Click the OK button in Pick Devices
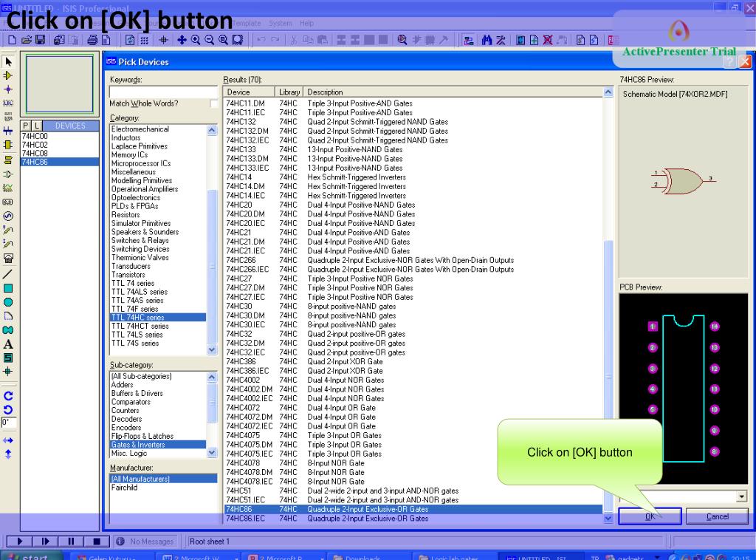 point(650,516)
